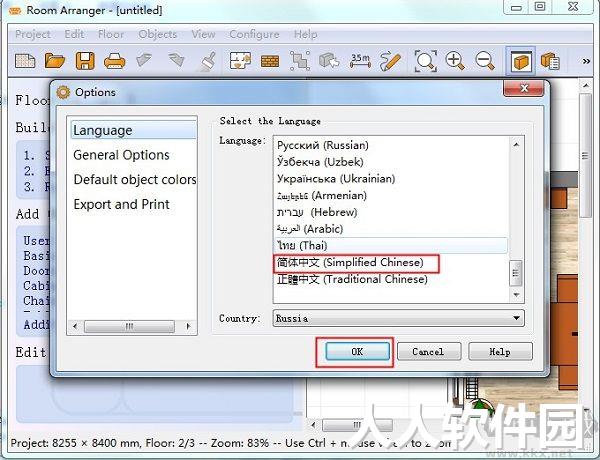Click language list scroll up arrow
Image resolution: width=600 pixels, height=460 pixels.
click(516, 145)
